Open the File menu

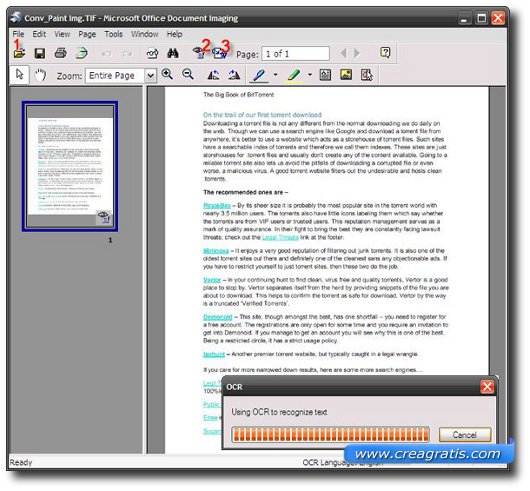pos(18,34)
